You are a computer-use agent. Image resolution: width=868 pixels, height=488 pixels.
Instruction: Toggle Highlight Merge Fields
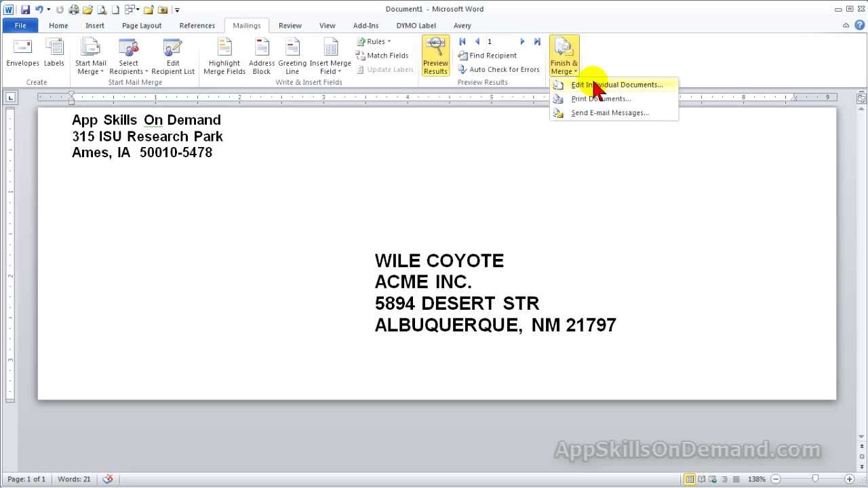point(224,56)
